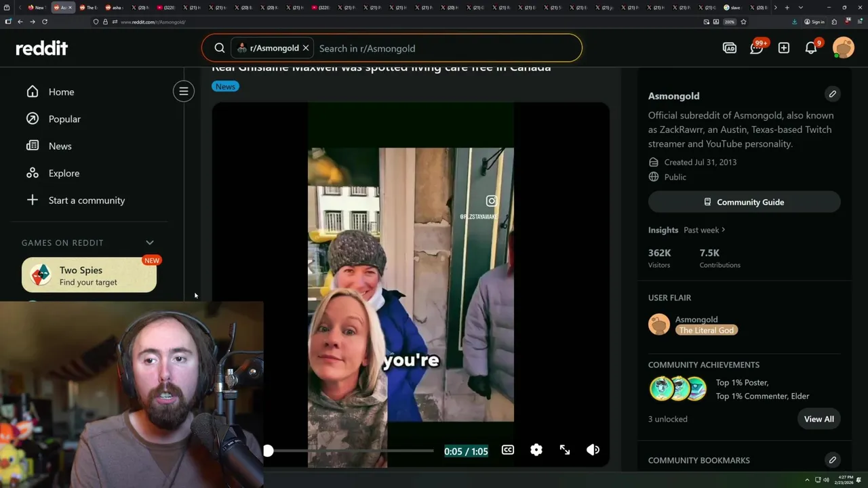This screenshot has width=868, height=488.
Task: Toggle closed captions on the video
Action: coord(507,450)
